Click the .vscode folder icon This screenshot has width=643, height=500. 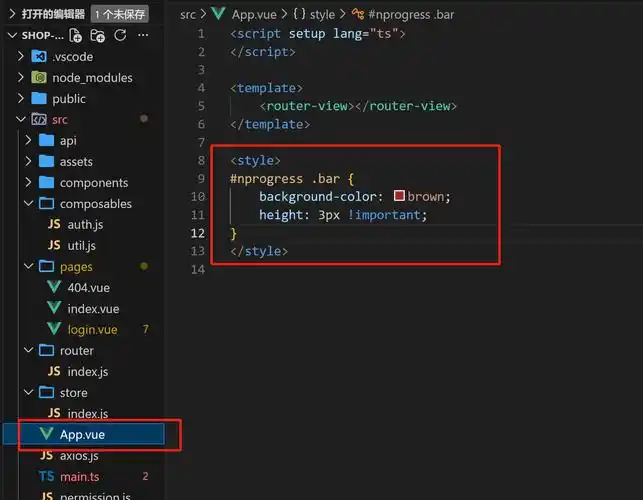[39, 56]
